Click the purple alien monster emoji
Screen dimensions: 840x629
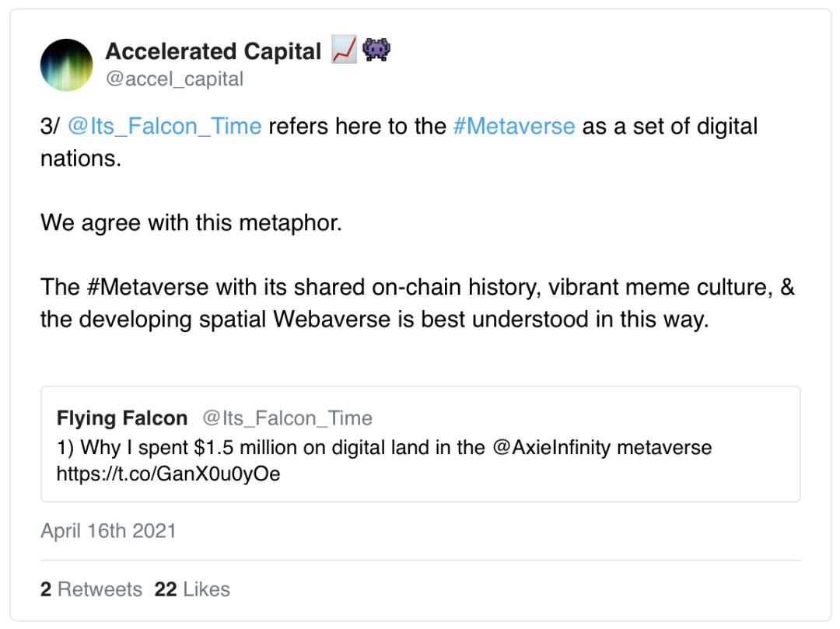[376, 51]
